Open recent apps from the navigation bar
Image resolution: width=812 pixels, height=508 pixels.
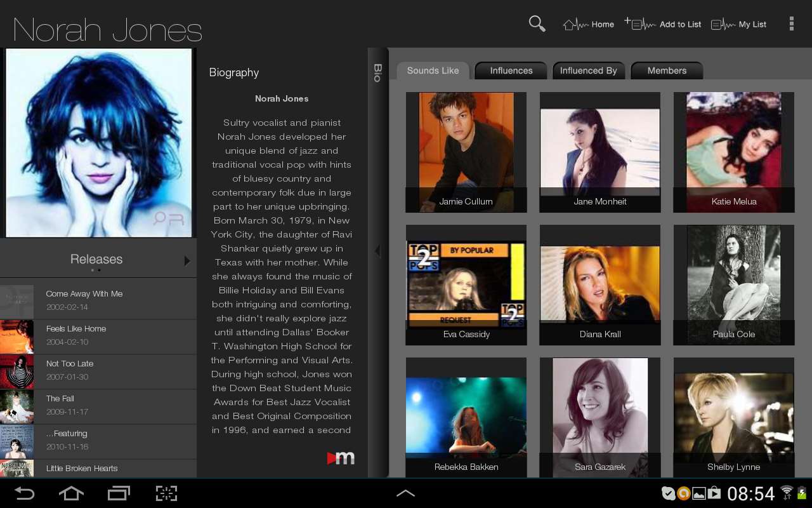[x=119, y=493]
